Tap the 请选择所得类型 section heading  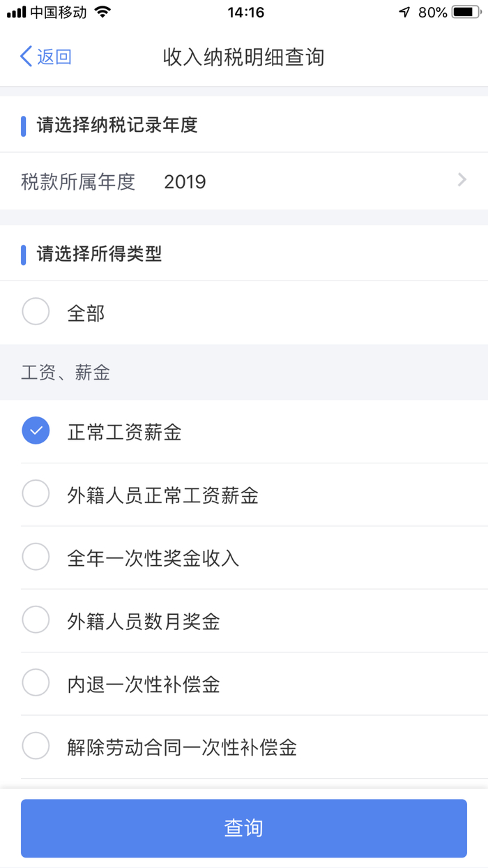[99, 253]
